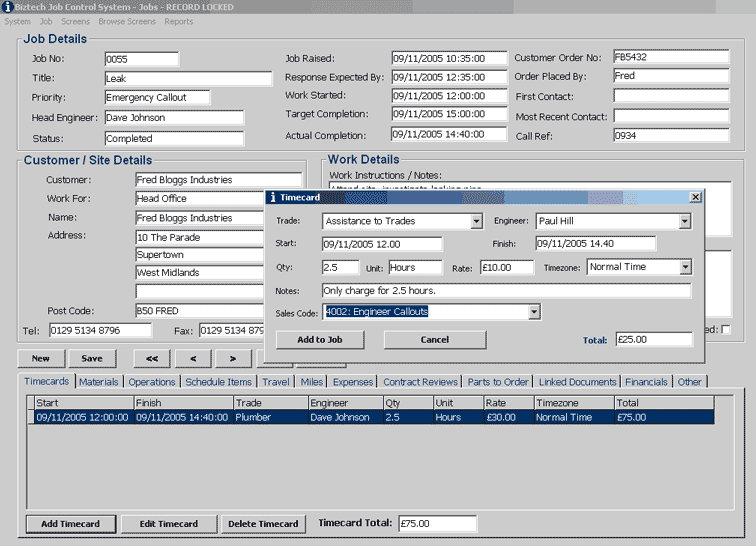Click the Engineer column header in grid
The width and height of the screenshot is (756, 546).
[x=346, y=403]
